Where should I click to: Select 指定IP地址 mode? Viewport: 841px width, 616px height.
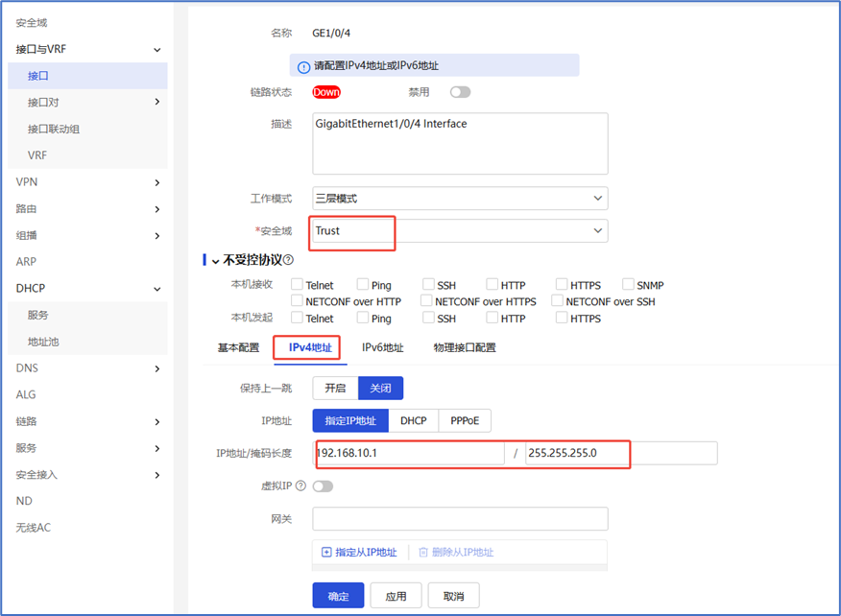point(350,421)
